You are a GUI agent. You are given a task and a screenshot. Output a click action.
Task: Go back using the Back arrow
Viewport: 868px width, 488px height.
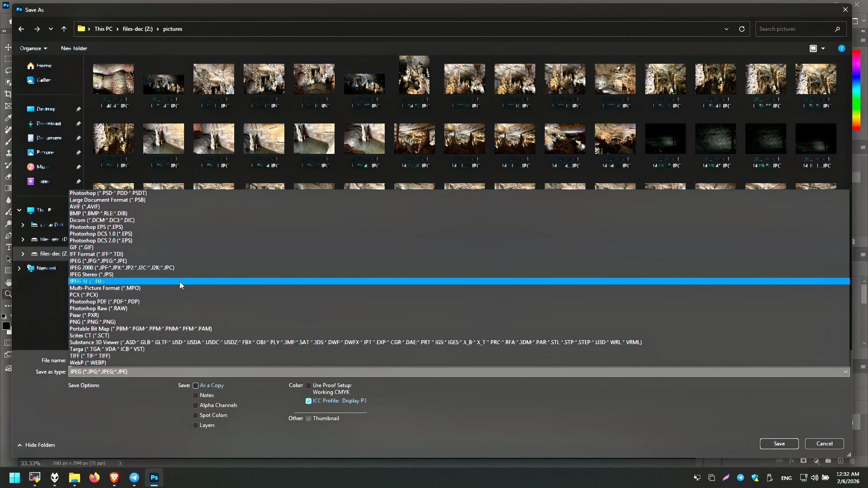click(21, 29)
